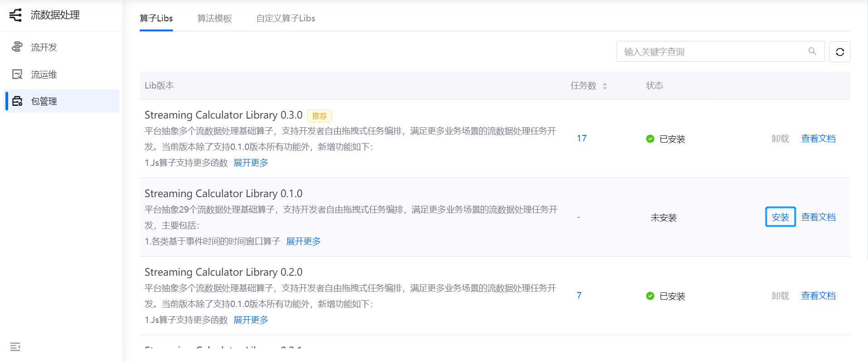Switch to 自定义算子Libs tab
The image size is (868, 362).
click(x=286, y=18)
